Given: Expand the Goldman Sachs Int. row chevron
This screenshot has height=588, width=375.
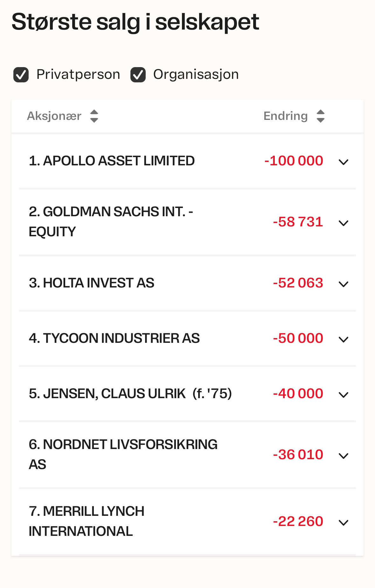Looking at the screenshot, I should coord(344,223).
